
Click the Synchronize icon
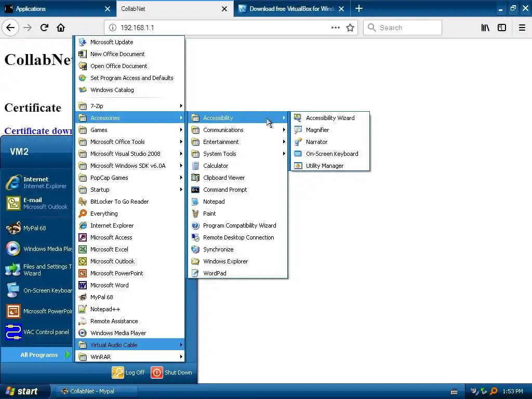[195, 249]
